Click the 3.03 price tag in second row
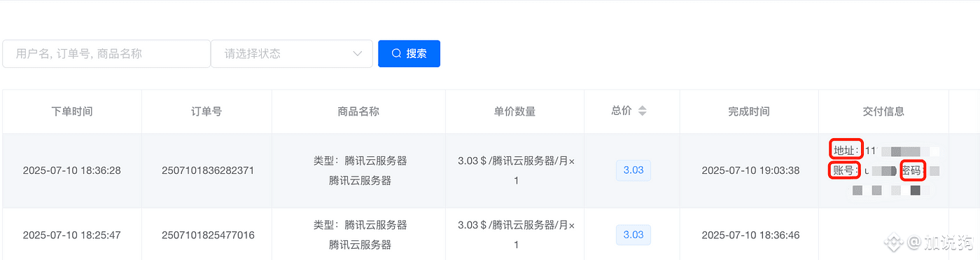 click(x=633, y=235)
